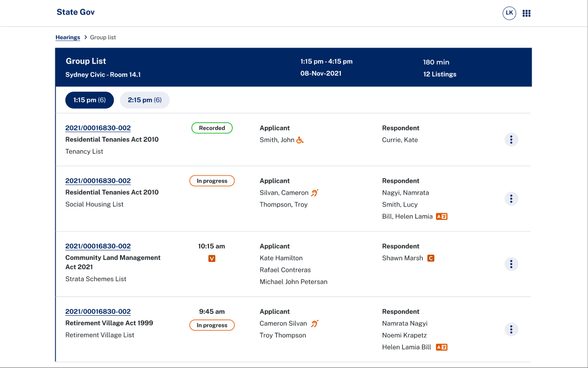Click the 1:15 pm - 4:15 pm header text

[326, 62]
